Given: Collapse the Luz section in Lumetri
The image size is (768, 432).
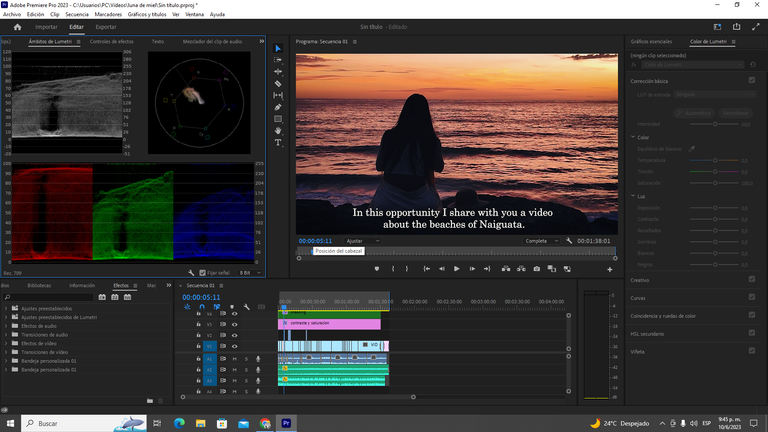Looking at the screenshot, I should coord(633,196).
